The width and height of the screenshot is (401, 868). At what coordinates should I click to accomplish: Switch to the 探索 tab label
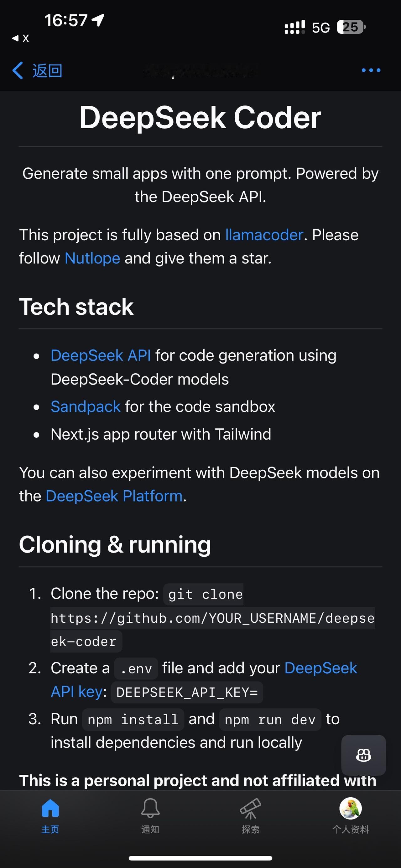point(250,829)
